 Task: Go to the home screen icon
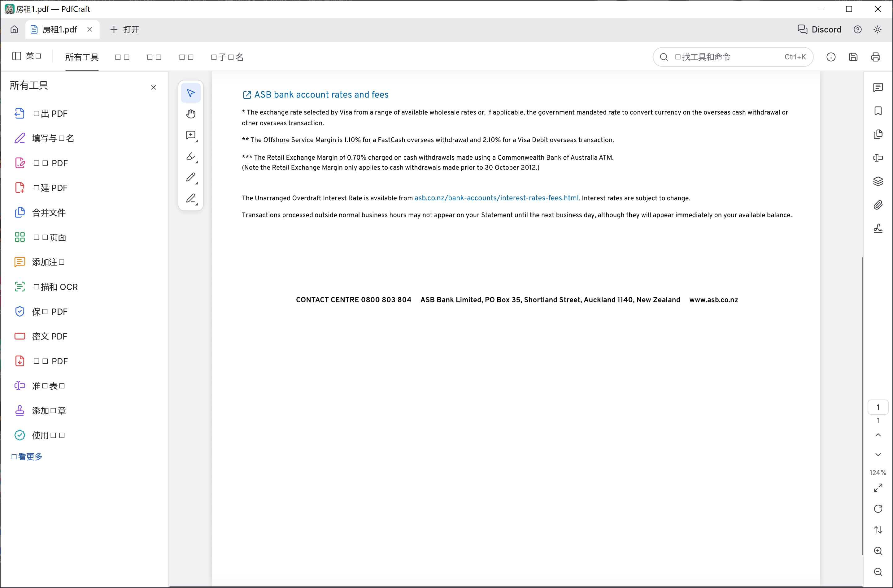click(14, 29)
